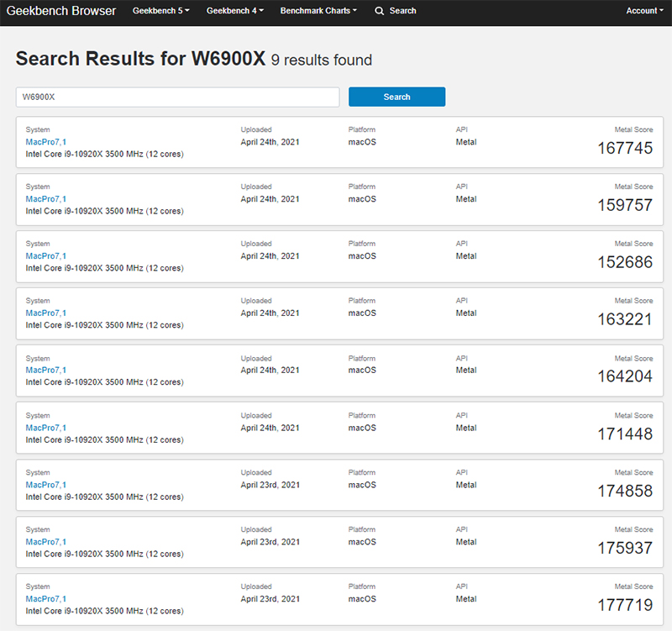Open the Account dropdown menu
The height and width of the screenshot is (631, 672).
coord(644,11)
